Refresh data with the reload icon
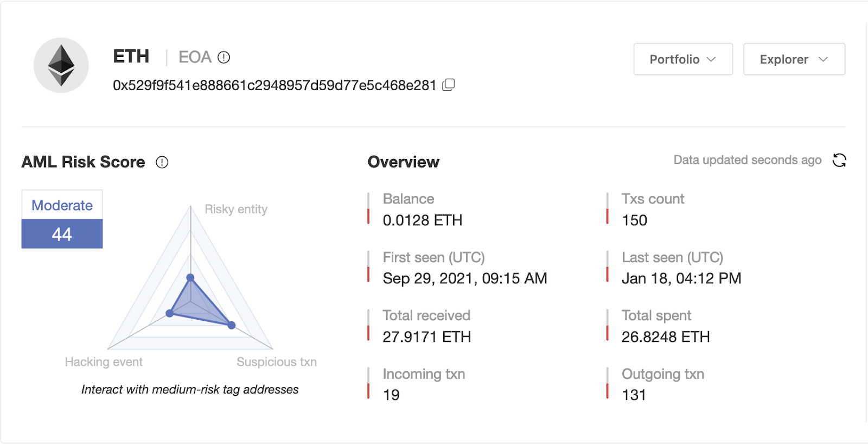The image size is (868, 444). (839, 160)
